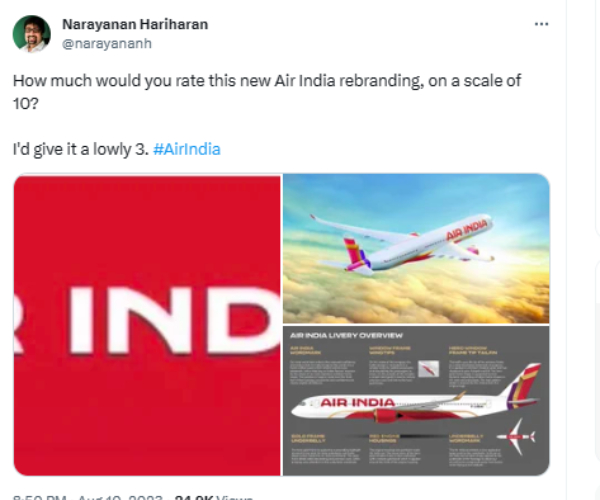Click the Aug 10, 2023 post date
The width and height of the screenshot is (600, 500).
[120, 498]
